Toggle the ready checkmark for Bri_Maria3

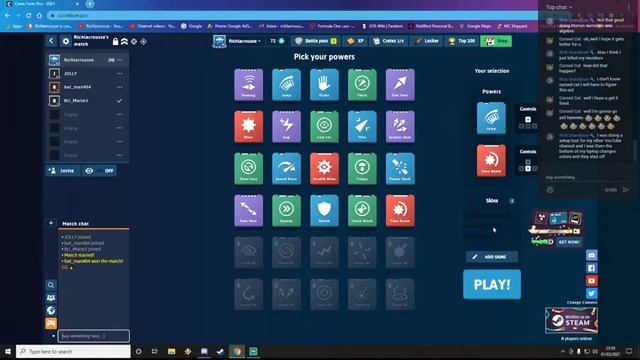pyautogui.click(x=119, y=100)
